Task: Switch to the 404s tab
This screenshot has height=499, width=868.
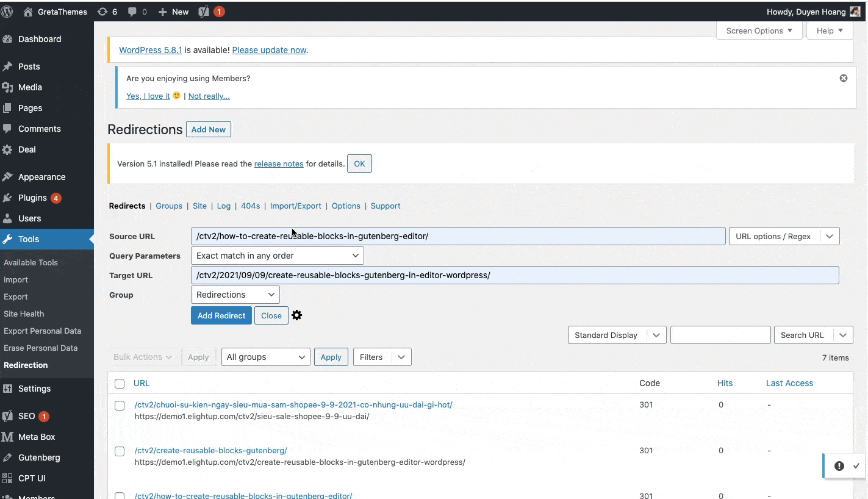Action: (x=251, y=206)
